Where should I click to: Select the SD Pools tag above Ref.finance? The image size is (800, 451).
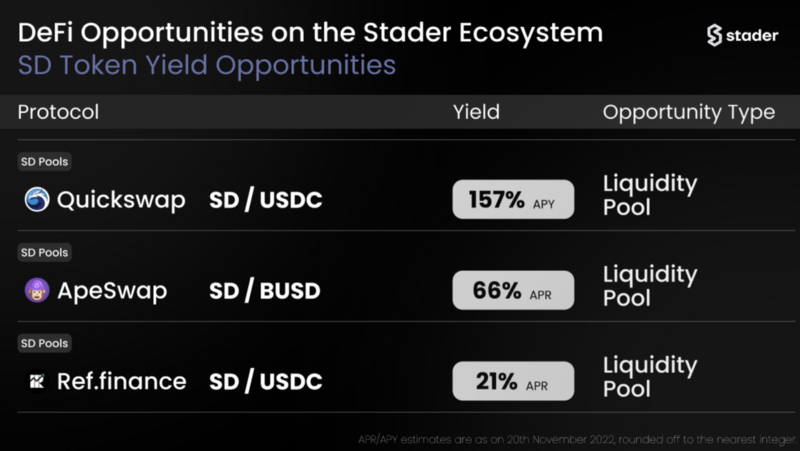click(44, 343)
